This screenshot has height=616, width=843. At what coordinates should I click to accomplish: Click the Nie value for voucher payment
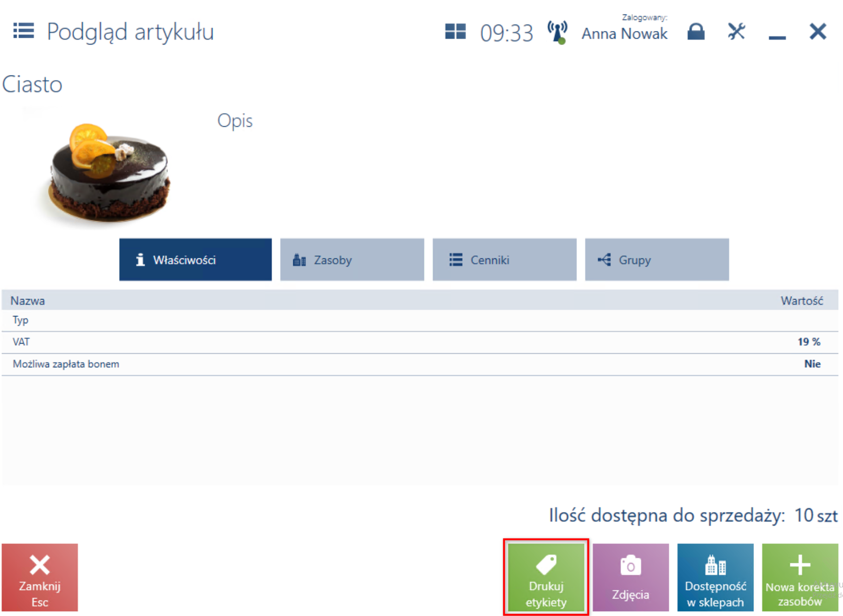pyautogui.click(x=812, y=364)
